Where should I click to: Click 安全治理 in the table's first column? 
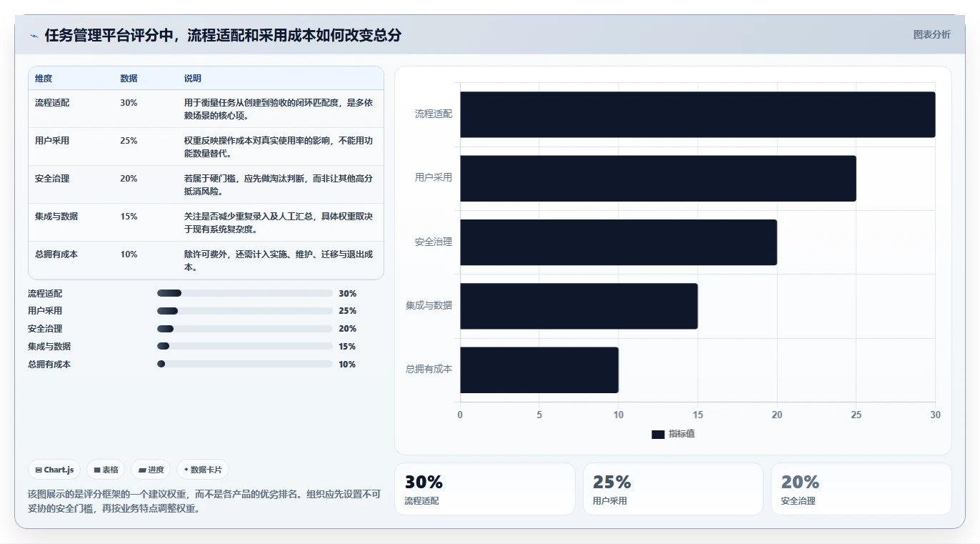tap(52, 179)
